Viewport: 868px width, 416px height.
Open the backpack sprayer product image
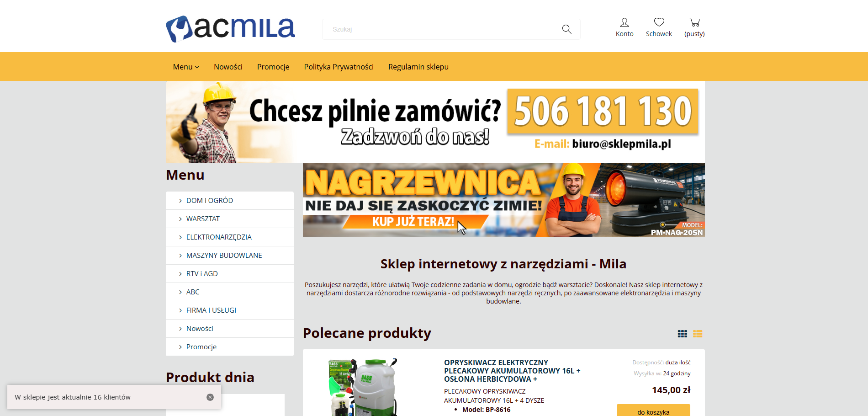(x=363, y=387)
